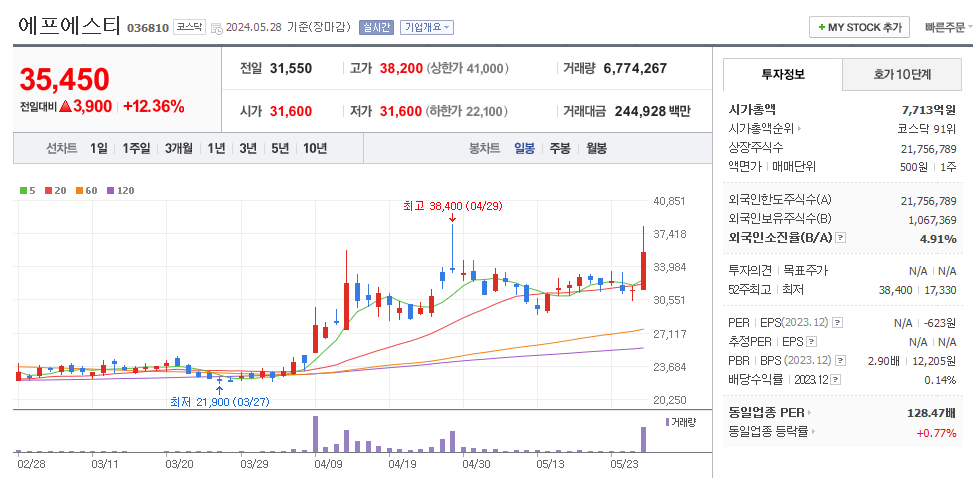
Task: Switch to the 호가10단계 tab
Action: click(x=902, y=74)
